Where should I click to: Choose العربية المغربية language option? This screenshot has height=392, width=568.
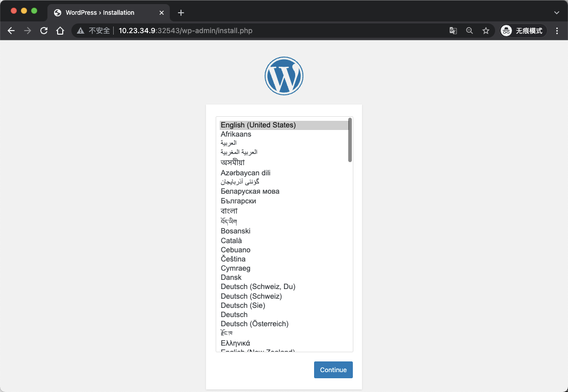pyautogui.click(x=284, y=152)
